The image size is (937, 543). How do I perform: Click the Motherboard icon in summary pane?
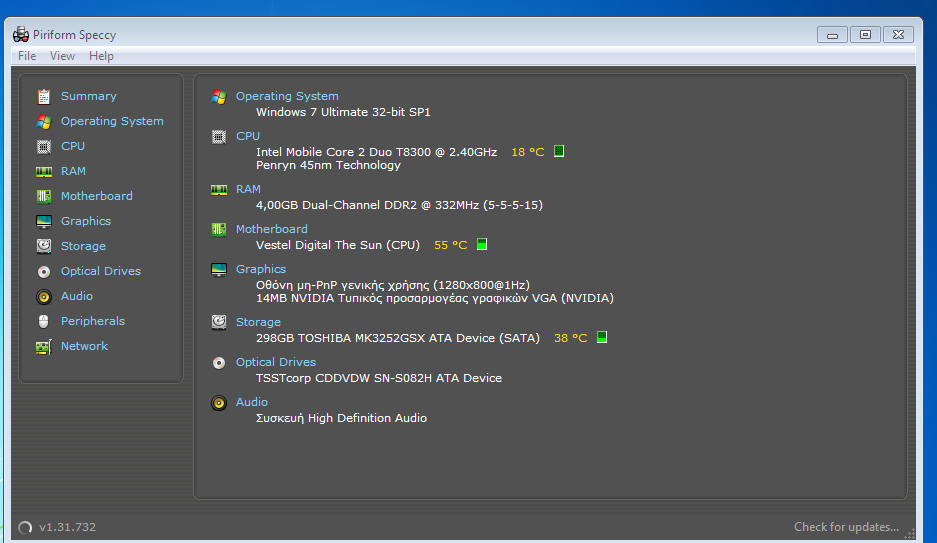[219, 229]
